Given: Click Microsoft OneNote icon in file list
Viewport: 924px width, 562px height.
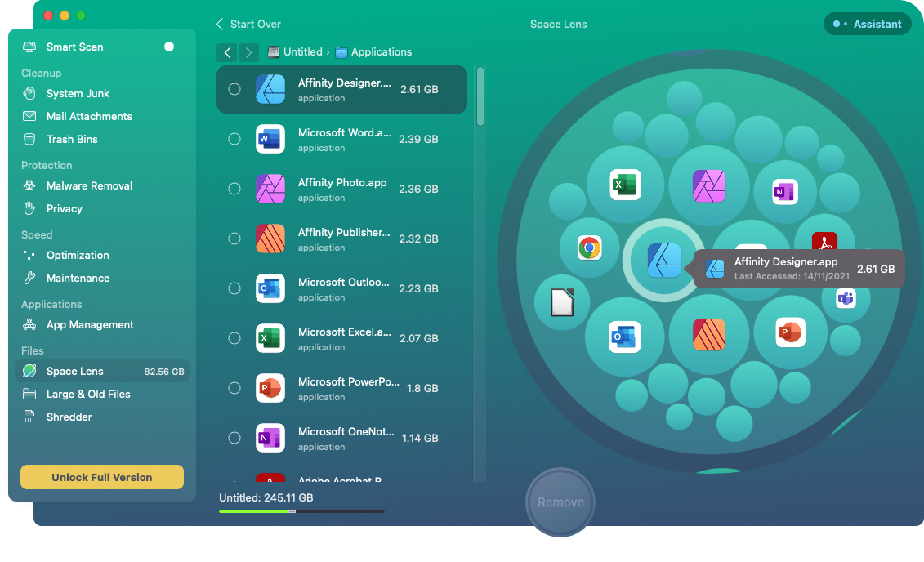Looking at the screenshot, I should [270, 438].
